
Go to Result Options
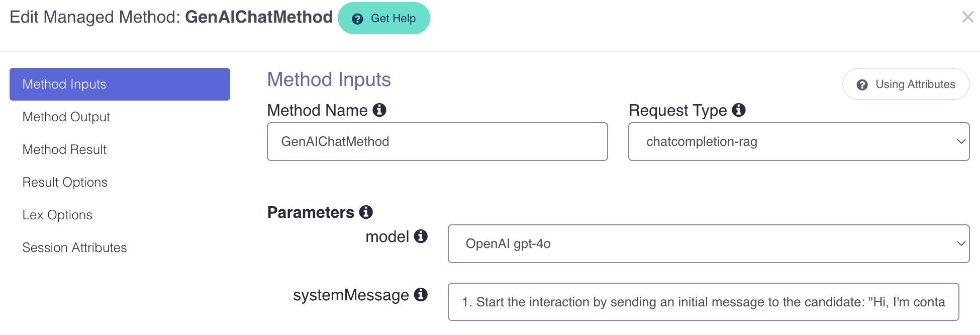(x=65, y=182)
